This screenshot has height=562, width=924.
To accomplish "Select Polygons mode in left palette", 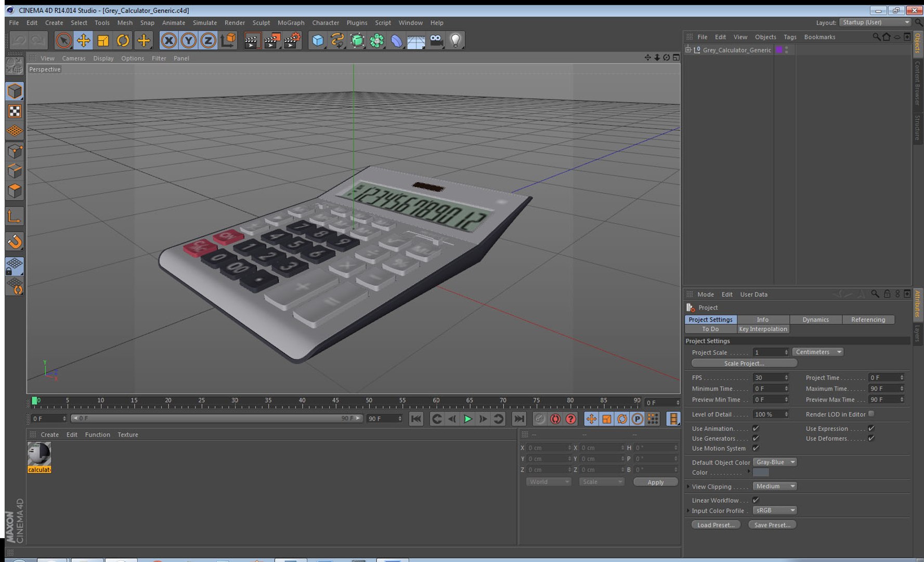I will (x=15, y=191).
